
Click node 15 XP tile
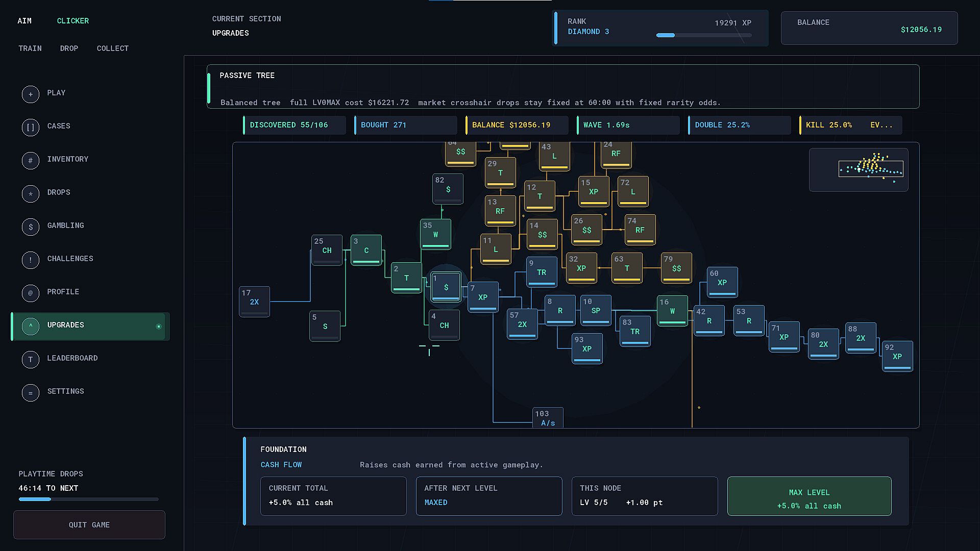tap(594, 191)
